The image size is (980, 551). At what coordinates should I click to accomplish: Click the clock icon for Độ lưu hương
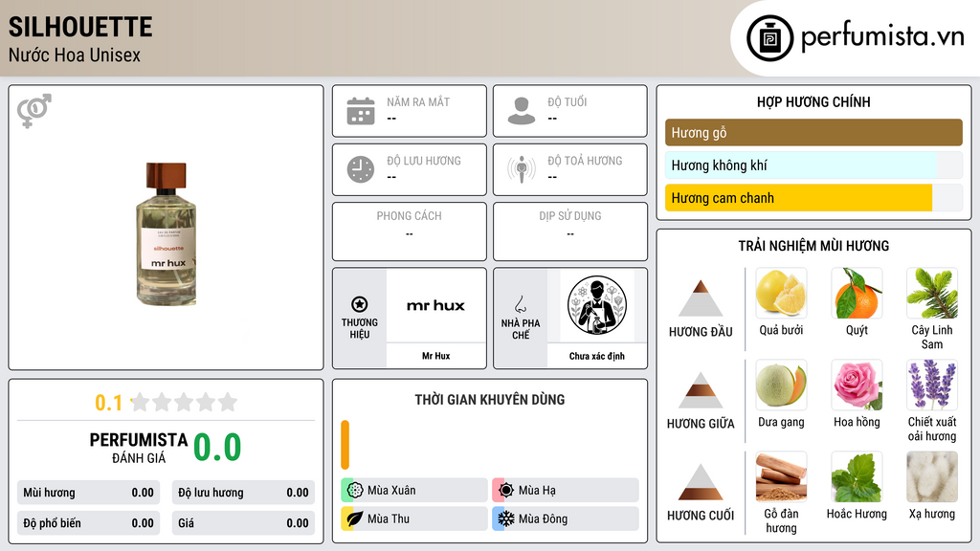coord(361,169)
